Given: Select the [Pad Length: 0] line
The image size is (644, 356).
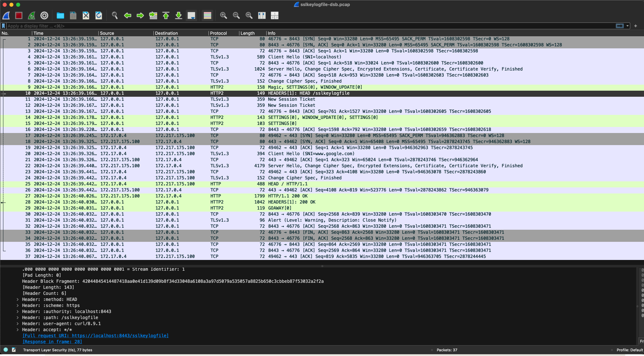Looking at the screenshot, I should click(42, 275).
